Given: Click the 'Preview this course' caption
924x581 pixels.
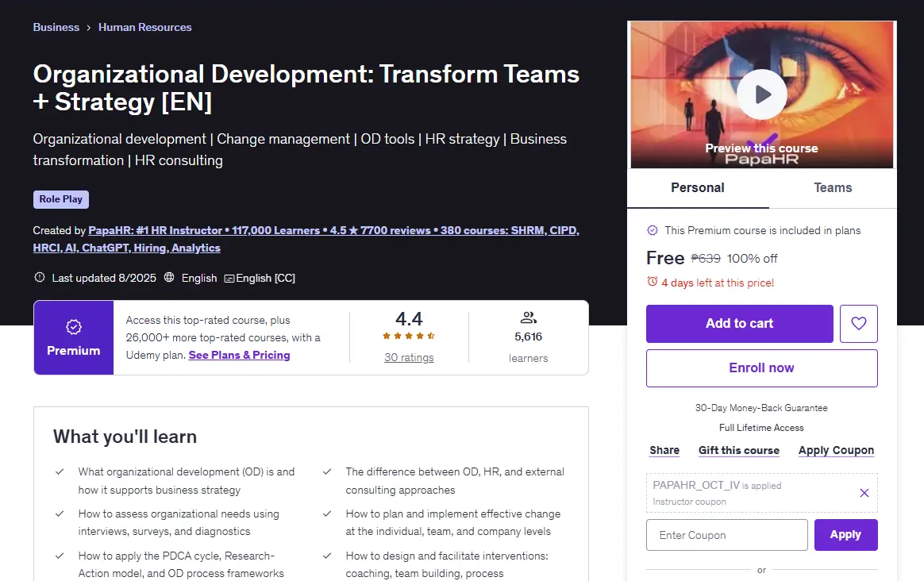Looking at the screenshot, I should tap(761, 148).
